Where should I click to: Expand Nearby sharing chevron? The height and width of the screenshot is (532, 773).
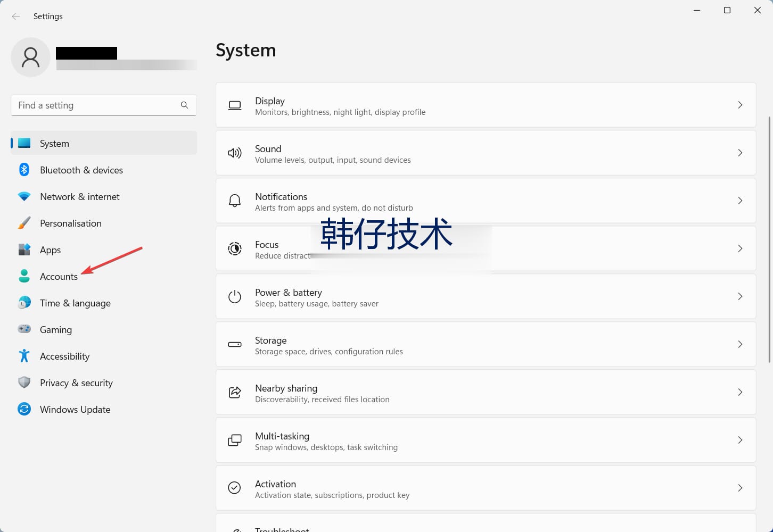pyautogui.click(x=740, y=392)
